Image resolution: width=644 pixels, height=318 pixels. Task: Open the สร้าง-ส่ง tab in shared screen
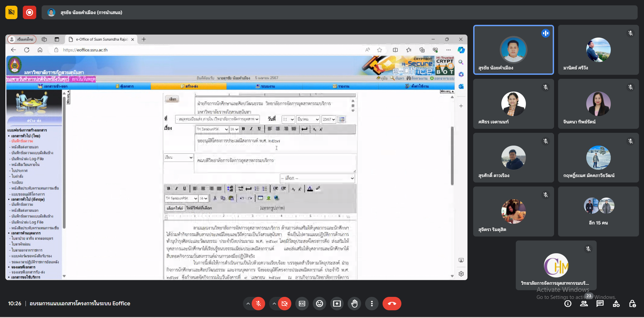(189, 86)
